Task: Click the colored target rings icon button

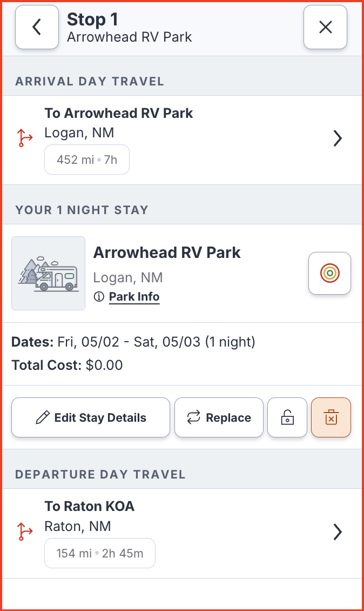Action: (x=329, y=274)
